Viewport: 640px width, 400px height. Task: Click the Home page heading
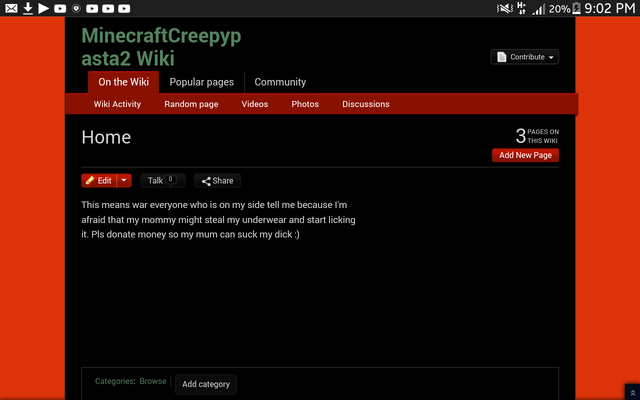[x=106, y=137]
